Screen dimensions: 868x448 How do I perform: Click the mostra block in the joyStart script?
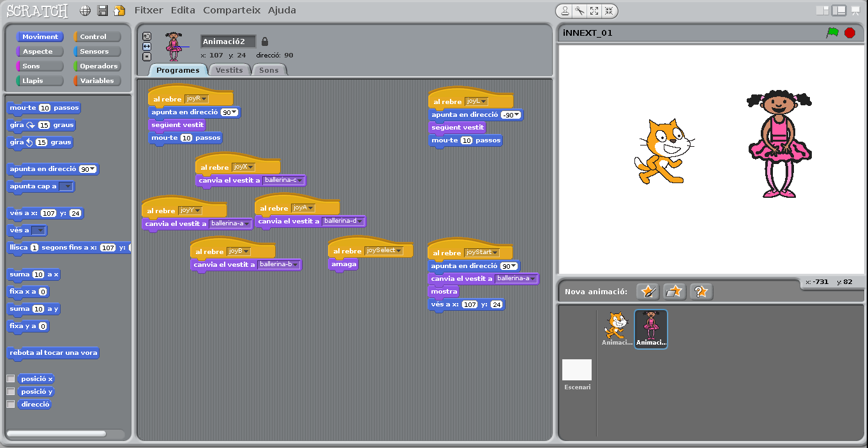444,292
